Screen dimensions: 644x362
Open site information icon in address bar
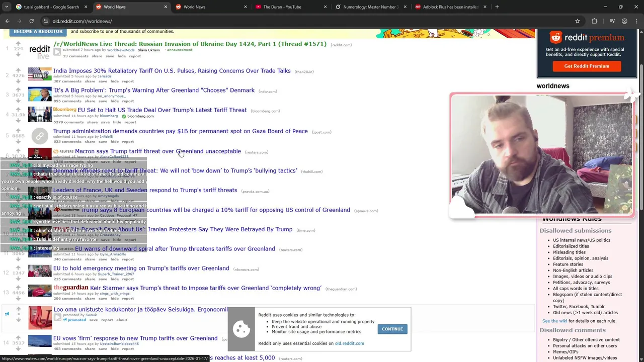45,21
